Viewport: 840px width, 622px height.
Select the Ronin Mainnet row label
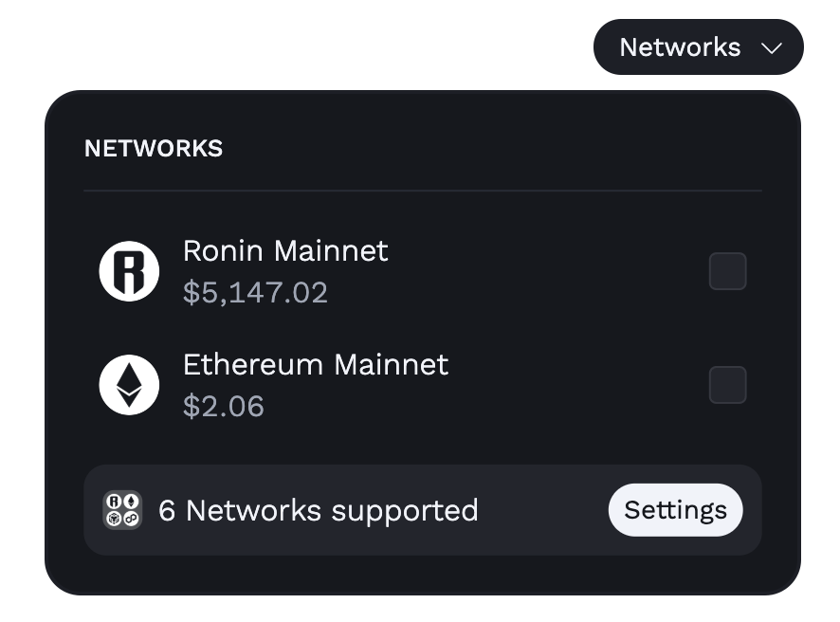[x=285, y=250]
